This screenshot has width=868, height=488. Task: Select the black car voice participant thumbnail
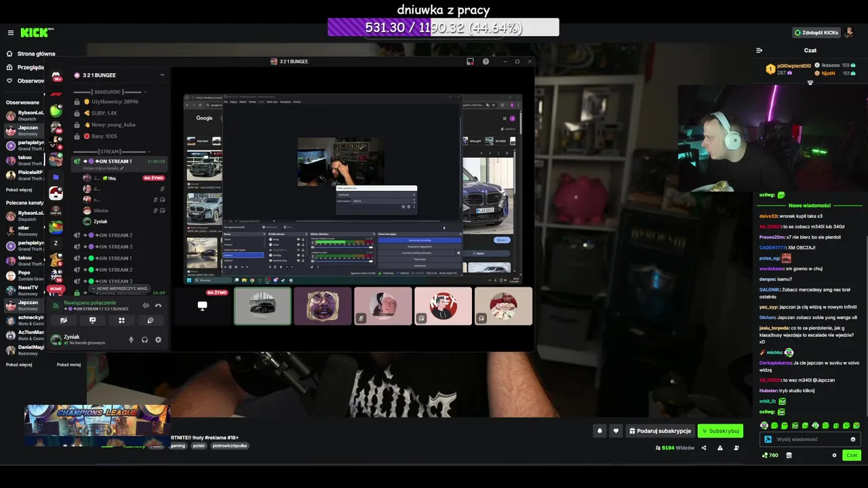(262, 306)
